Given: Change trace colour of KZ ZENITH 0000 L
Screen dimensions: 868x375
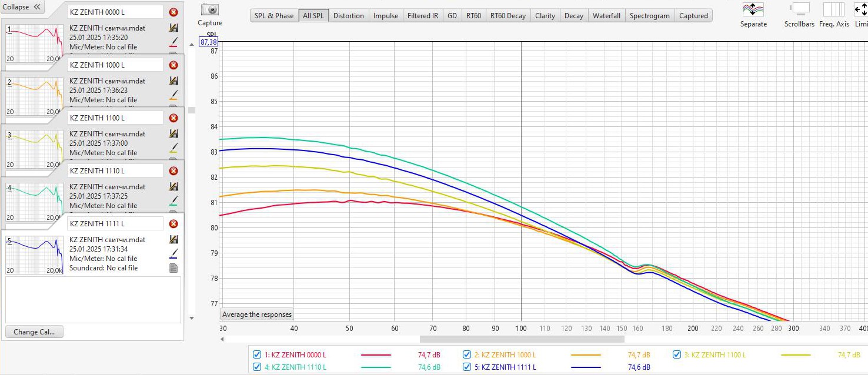Looking at the screenshot, I should pyautogui.click(x=173, y=42).
